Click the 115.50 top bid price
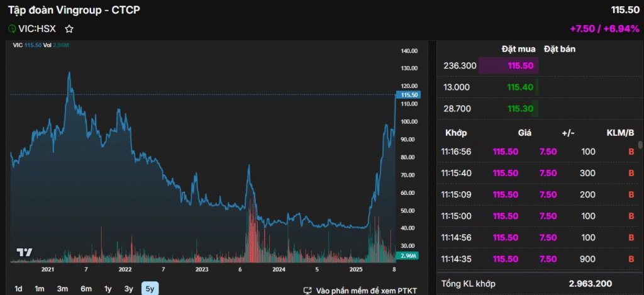This screenshot has width=644, height=295. click(x=520, y=65)
